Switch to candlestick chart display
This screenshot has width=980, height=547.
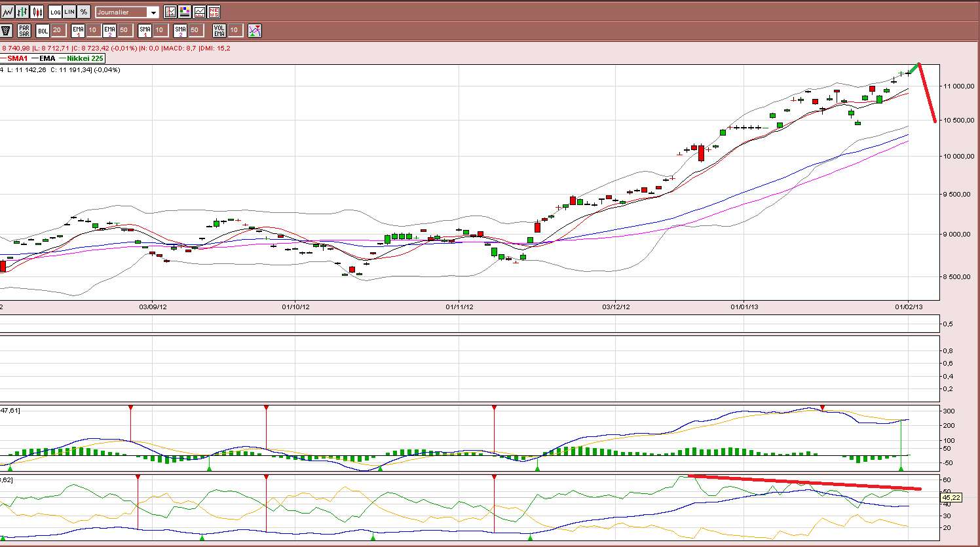click(37, 12)
